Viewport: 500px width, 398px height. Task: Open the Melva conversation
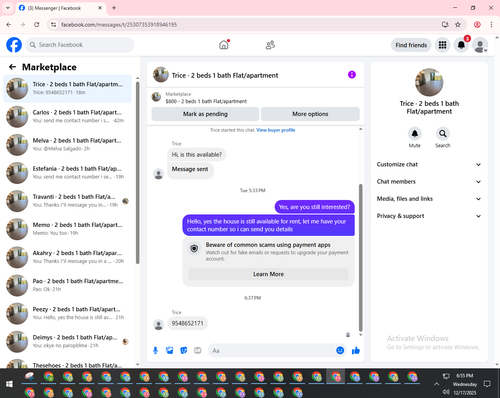[x=68, y=145]
